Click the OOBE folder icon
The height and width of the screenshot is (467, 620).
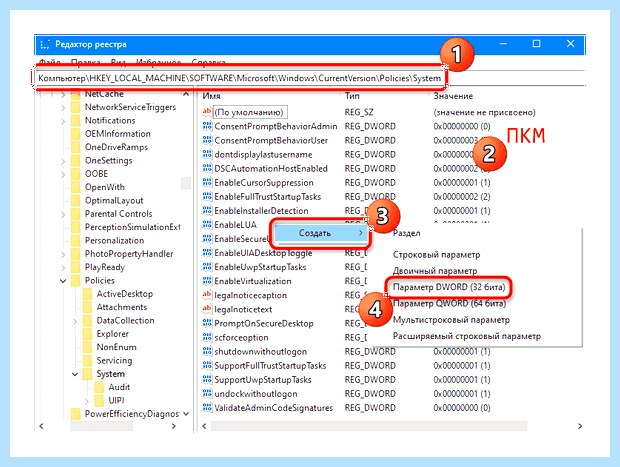coord(76,174)
